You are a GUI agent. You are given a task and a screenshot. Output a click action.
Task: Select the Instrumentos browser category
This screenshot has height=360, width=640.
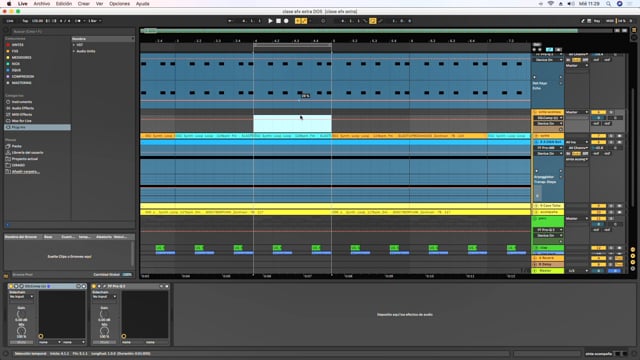coord(22,102)
